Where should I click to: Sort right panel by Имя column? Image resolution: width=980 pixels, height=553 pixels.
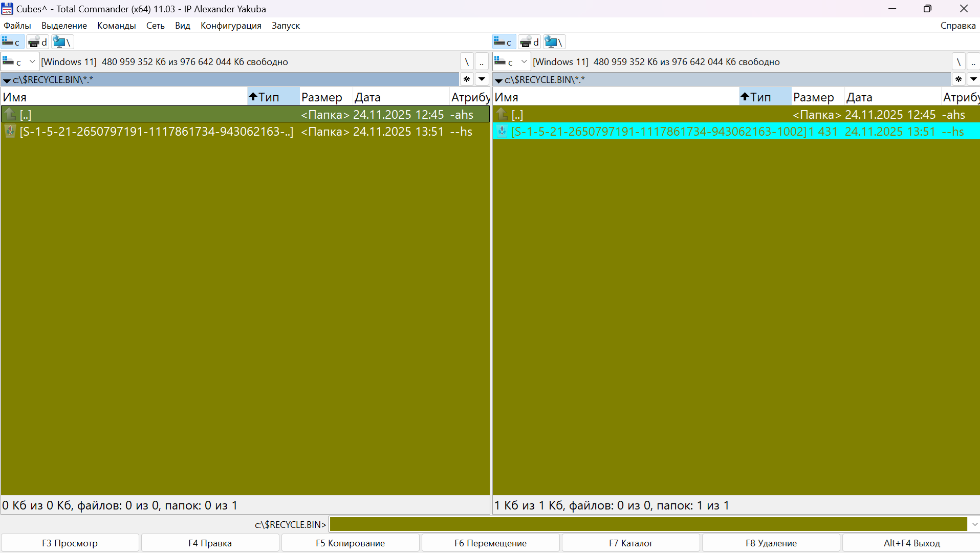tap(616, 97)
